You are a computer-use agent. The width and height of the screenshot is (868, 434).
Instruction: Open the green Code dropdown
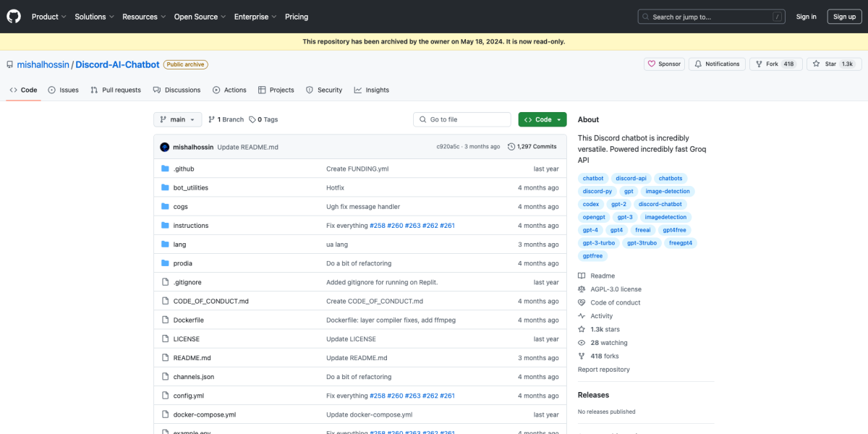click(542, 119)
